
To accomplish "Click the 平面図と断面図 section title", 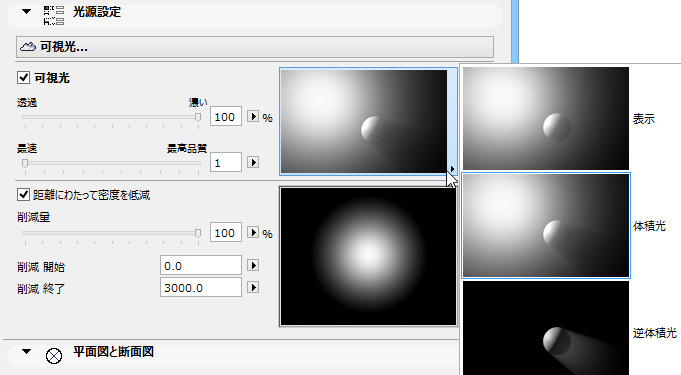I will pyautogui.click(x=113, y=352).
